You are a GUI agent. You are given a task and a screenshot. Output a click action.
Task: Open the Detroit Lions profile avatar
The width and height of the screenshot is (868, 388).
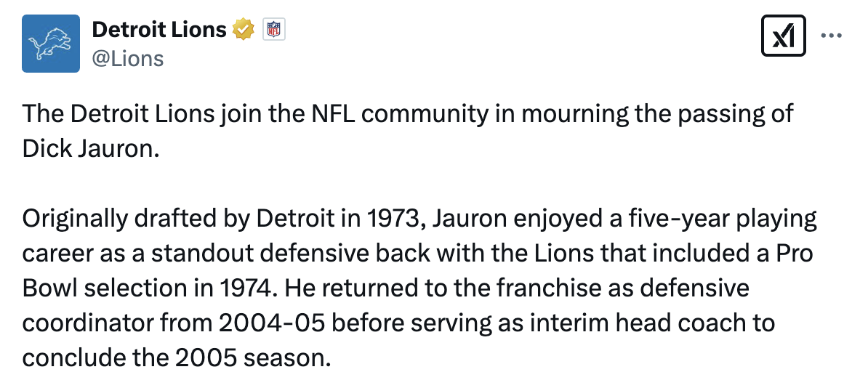pyautogui.click(x=50, y=44)
